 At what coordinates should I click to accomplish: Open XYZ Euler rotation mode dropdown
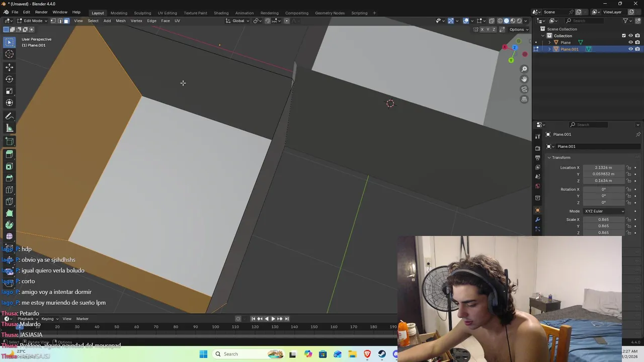[604, 211]
